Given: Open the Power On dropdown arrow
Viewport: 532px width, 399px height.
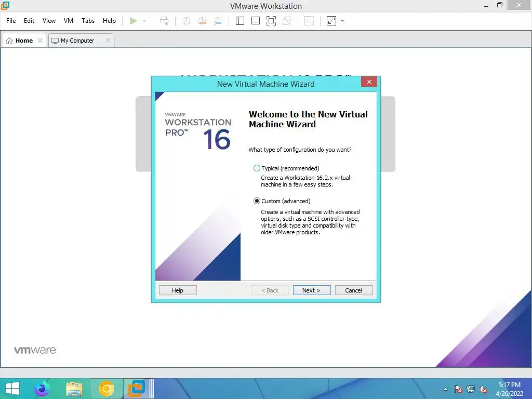Looking at the screenshot, I should coord(144,21).
